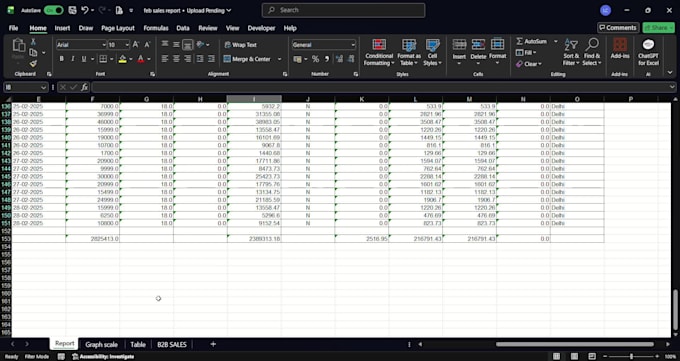
Task: Switch to the Formulas tab
Action: pos(156,28)
